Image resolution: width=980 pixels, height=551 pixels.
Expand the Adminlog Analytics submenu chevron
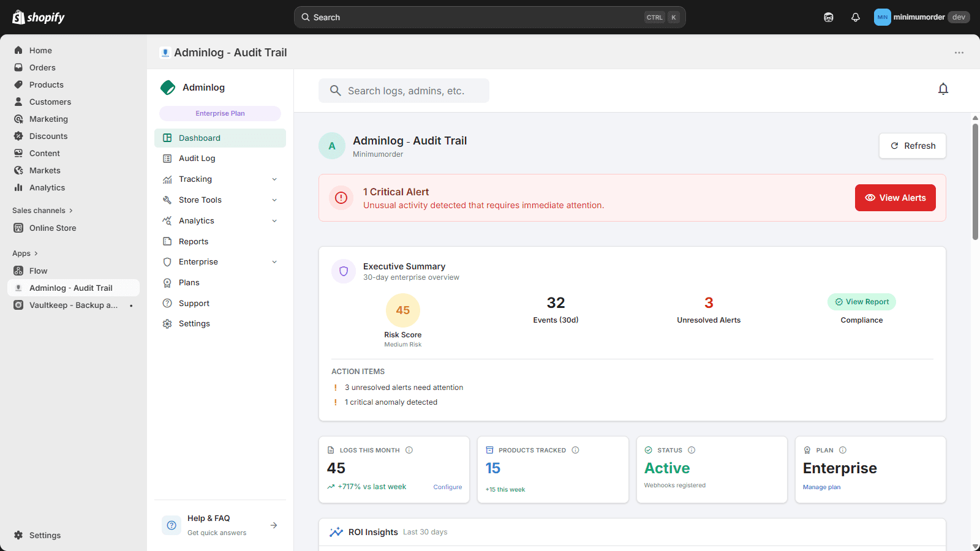click(x=274, y=221)
